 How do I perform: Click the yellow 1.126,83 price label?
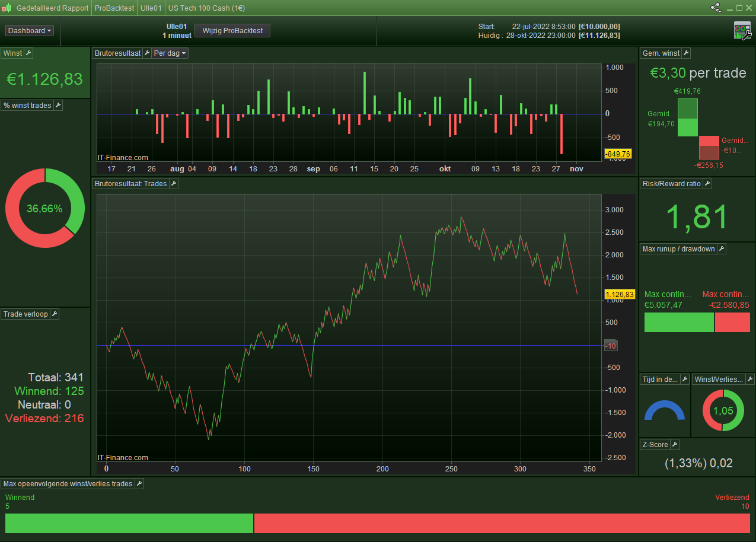(x=619, y=294)
